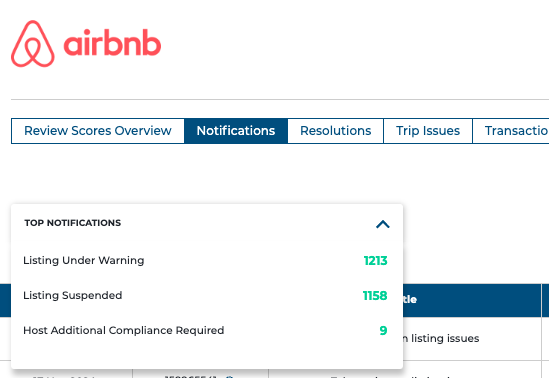Select the Notifications tab
This screenshot has height=378, width=549.
pyautogui.click(x=236, y=131)
